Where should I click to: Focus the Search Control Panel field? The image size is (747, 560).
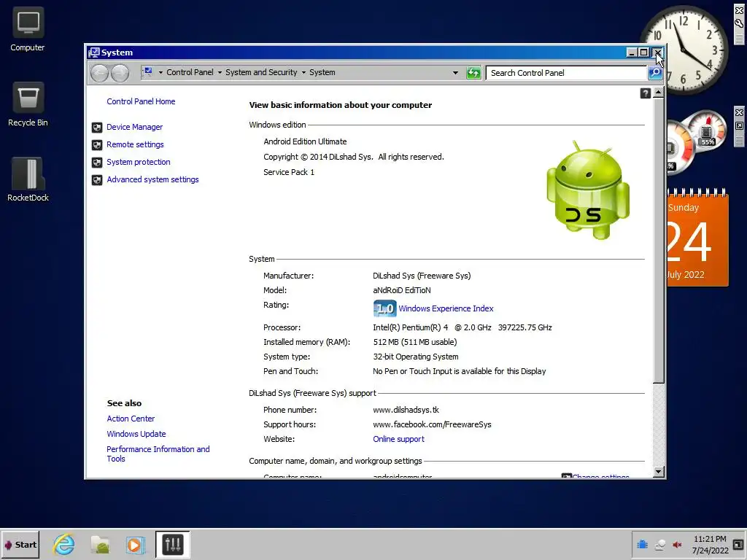click(566, 73)
